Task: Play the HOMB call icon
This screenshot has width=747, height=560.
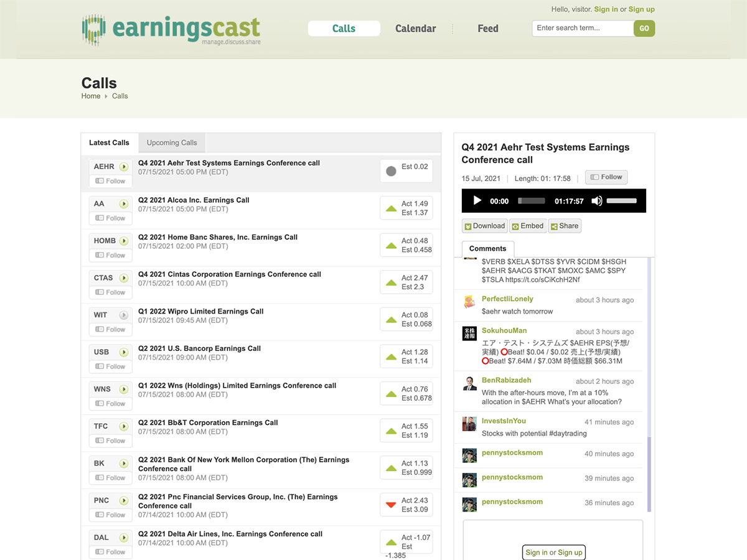Action: tap(124, 241)
